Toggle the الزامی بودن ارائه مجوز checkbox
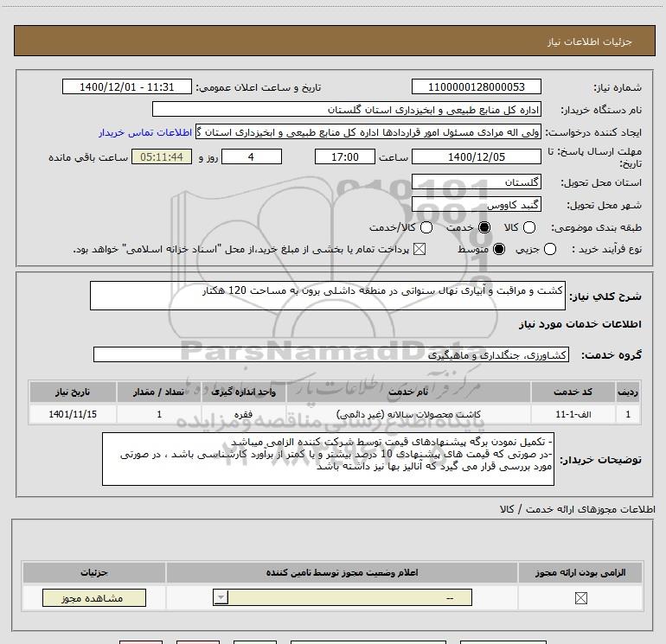This screenshot has width=666, height=644. pos(580,597)
